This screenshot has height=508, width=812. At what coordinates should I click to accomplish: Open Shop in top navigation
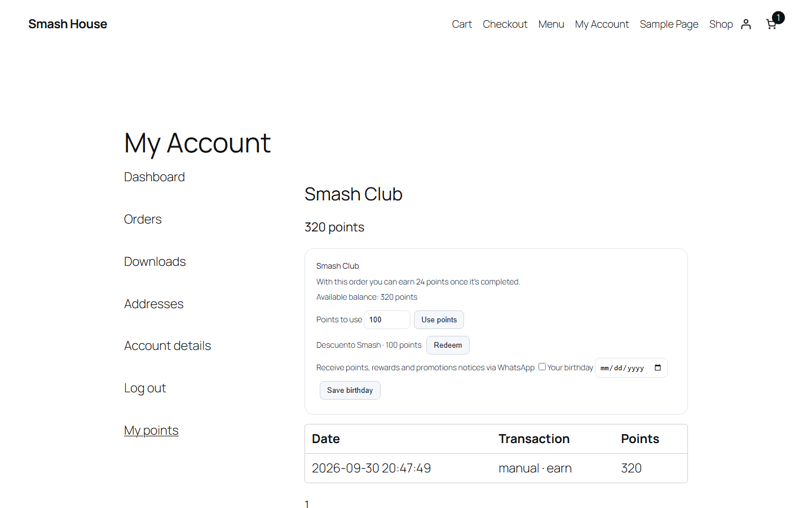[x=721, y=24]
